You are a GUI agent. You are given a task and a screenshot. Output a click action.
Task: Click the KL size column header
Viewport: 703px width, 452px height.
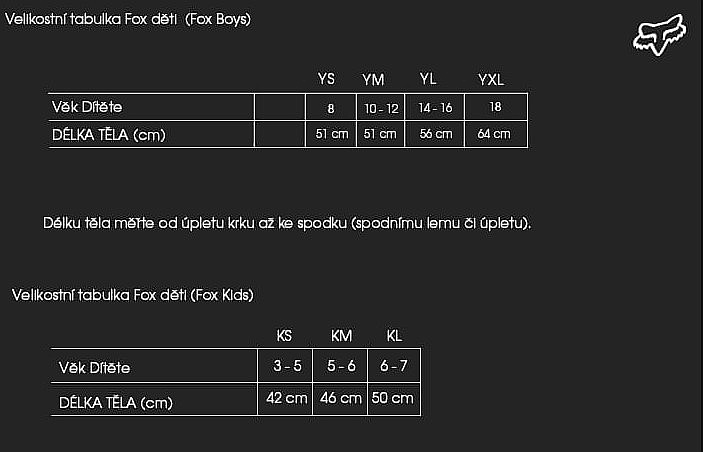(x=394, y=335)
